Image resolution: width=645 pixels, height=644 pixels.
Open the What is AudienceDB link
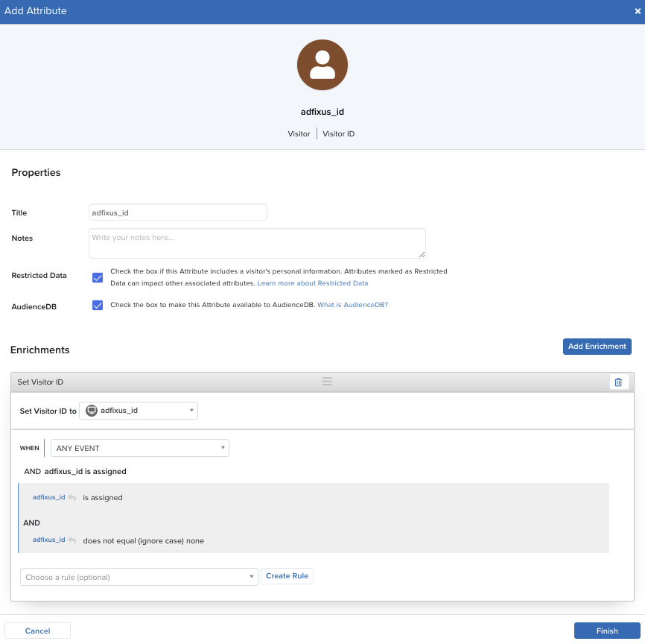pyautogui.click(x=352, y=305)
